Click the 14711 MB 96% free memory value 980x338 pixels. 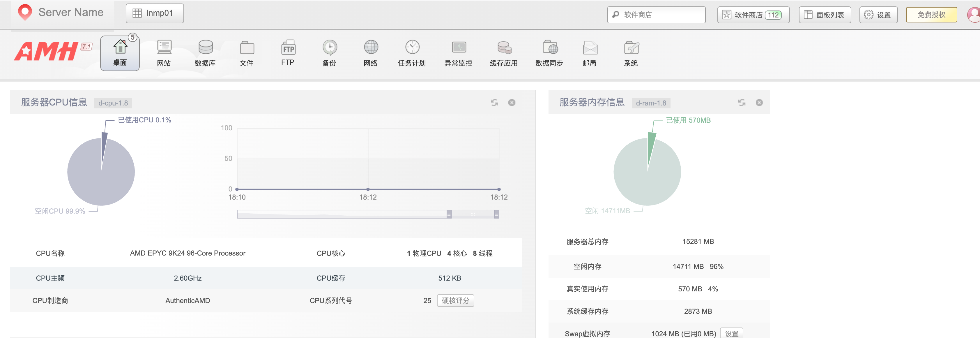coord(698,266)
